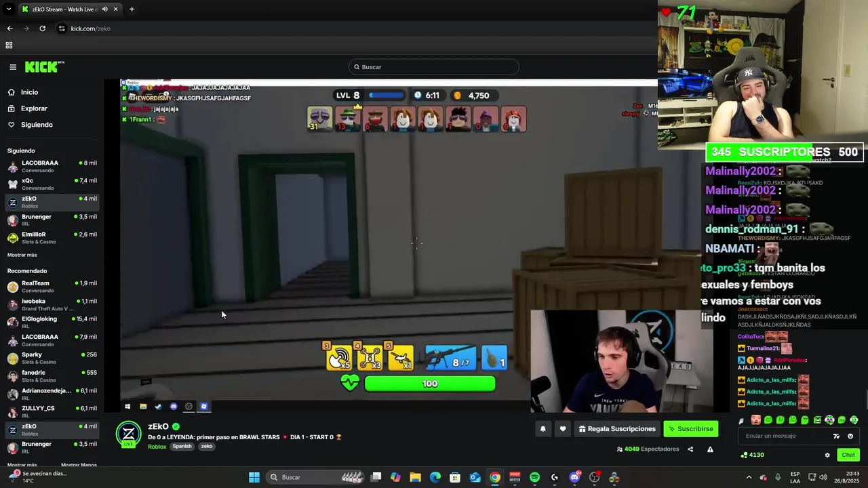868x488 pixels.
Task: Click the green Suscribirse button
Action: click(x=690, y=429)
